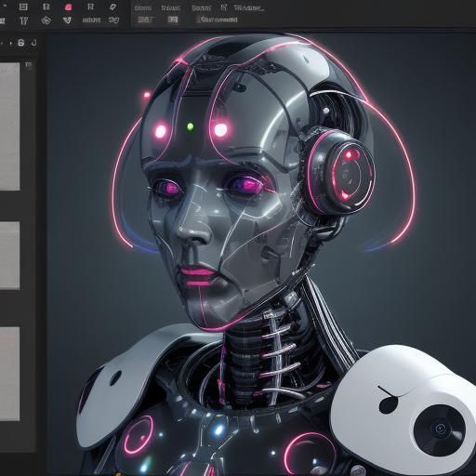Click the pink blob icon in top toolbar
This screenshot has height=476, width=476.
click(68, 7)
